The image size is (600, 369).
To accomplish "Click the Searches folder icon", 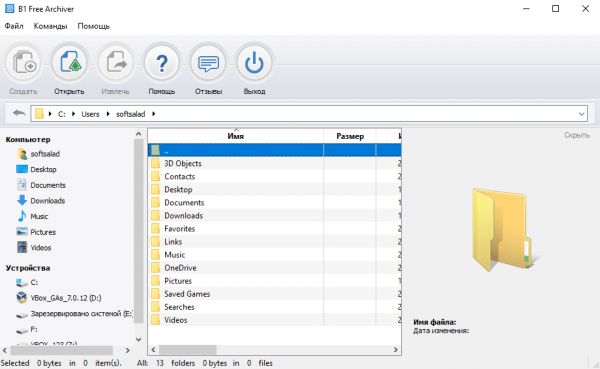I will pos(155,307).
